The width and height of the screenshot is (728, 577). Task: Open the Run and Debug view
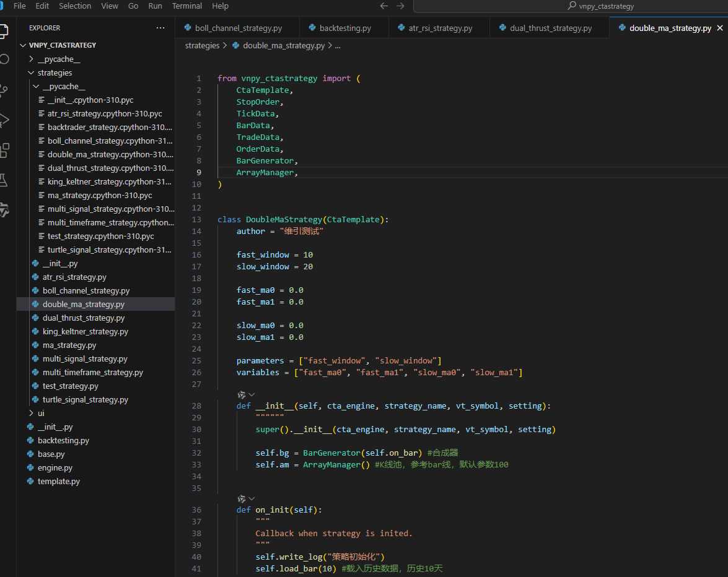[4, 120]
